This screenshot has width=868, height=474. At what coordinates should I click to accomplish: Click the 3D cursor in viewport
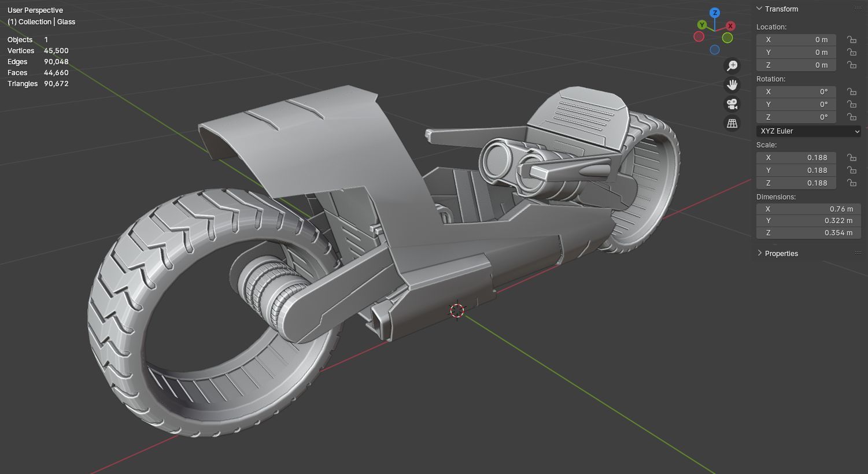[x=457, y=310]
